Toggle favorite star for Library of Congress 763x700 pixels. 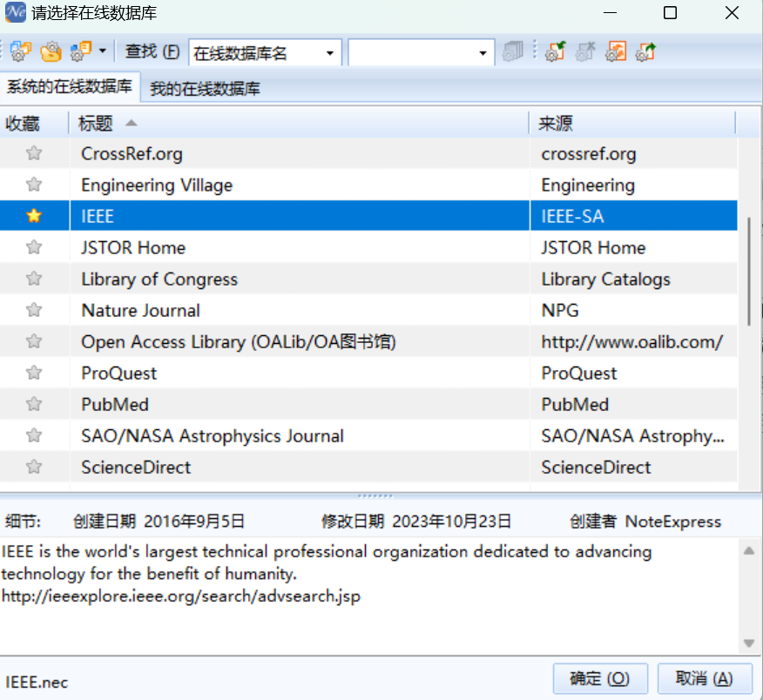[x=34, y=279]
